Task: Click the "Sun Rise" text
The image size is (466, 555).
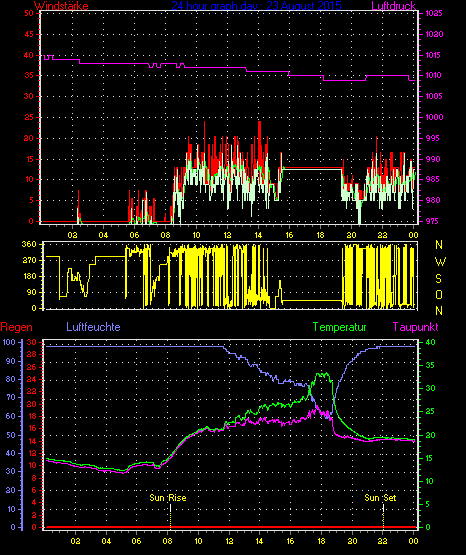Action: coord(168,498)
